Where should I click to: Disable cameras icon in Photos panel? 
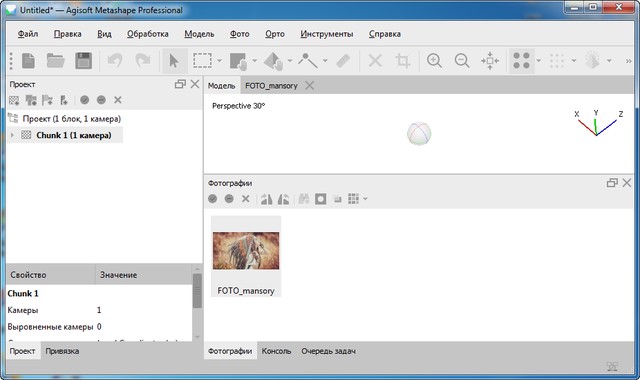[229, 199]
